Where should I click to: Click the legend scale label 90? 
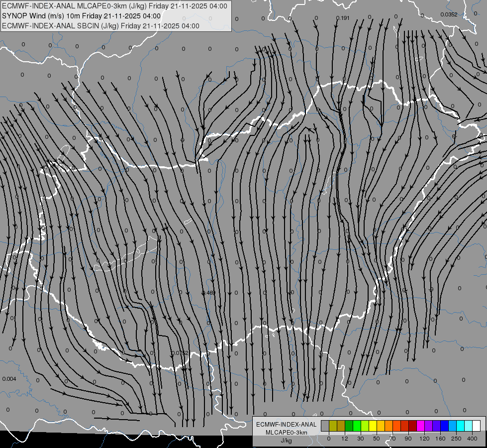click(408, 439)
